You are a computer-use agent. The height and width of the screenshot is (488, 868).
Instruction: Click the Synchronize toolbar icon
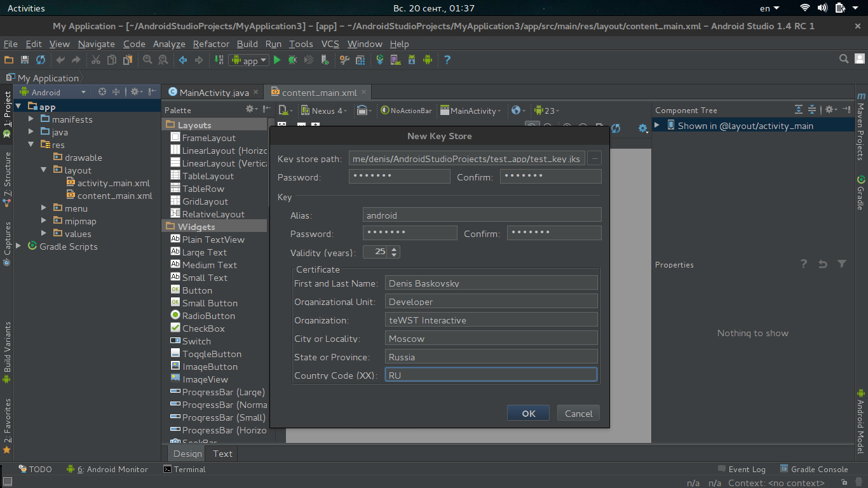pos(41,60)
